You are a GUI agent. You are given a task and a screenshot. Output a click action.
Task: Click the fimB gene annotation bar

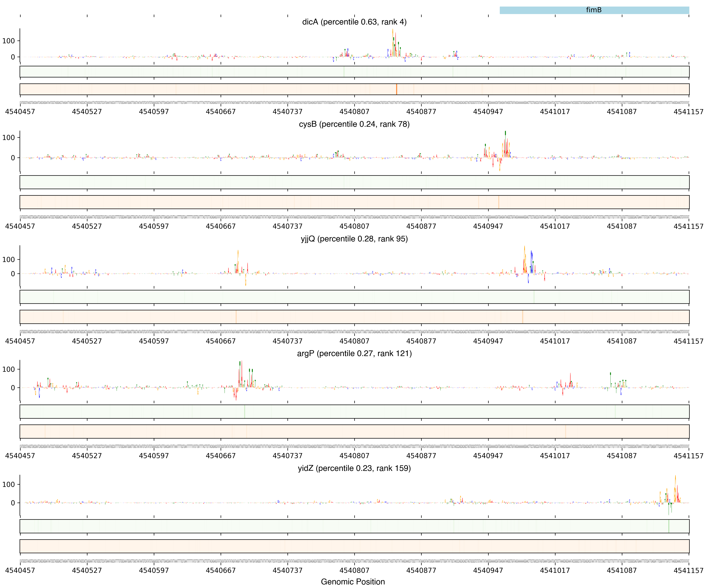pyautogui.click(x=594, y=10)
